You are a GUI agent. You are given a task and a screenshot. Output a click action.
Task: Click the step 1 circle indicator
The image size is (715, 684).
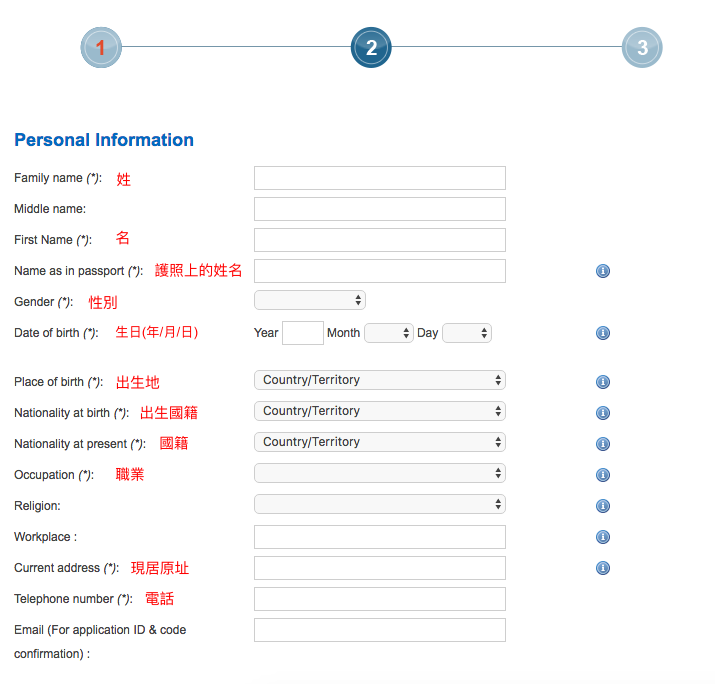pos(101,47)
